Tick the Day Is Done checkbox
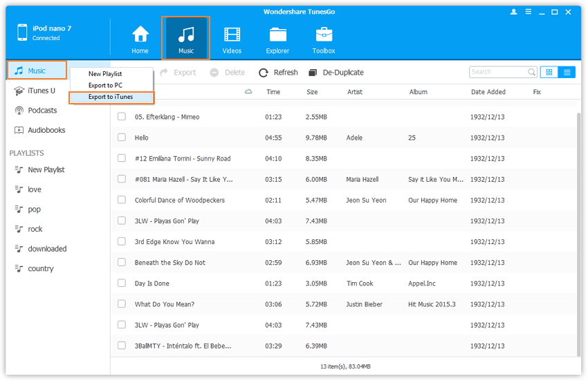588x381 pixels. tap(122, 283)
